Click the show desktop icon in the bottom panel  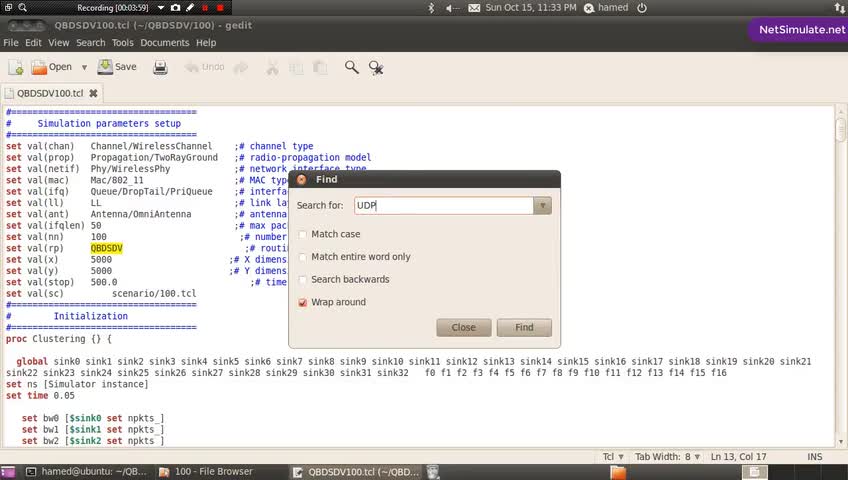click(8, 472)
